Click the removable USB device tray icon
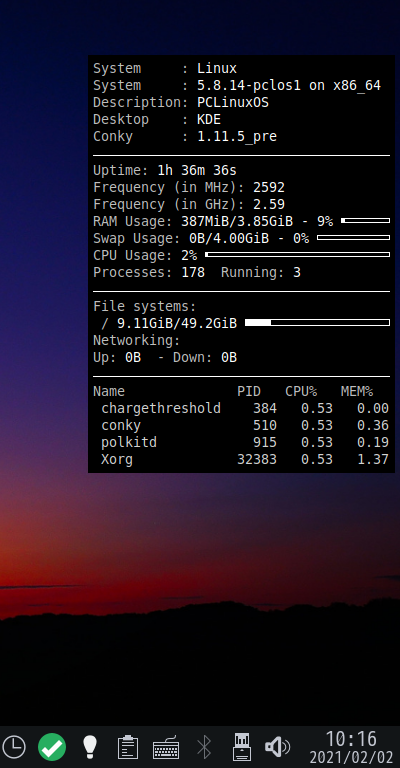Screen dimensions: 400x768 (241, 747)
